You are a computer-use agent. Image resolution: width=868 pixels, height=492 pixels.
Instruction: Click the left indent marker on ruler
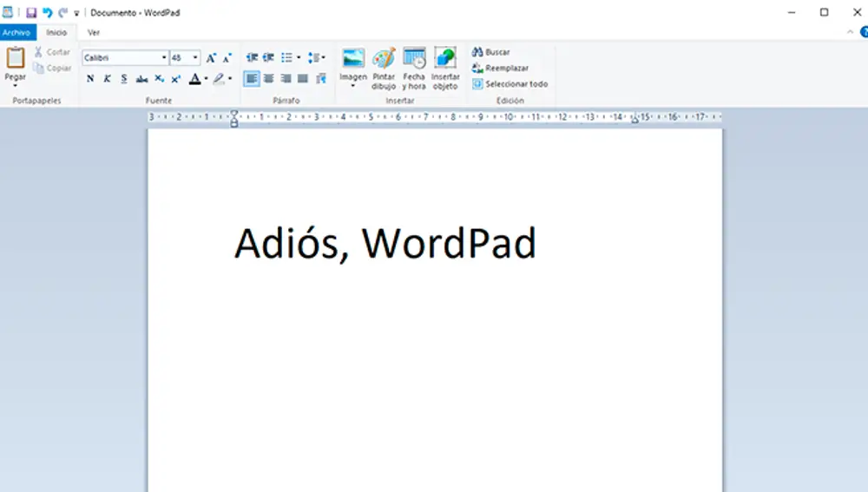(234, 118)
